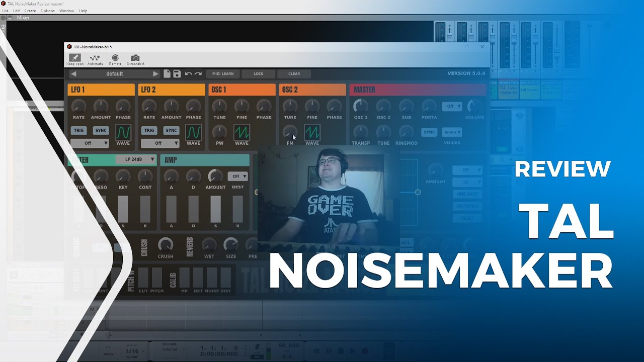Open the LP 24dB filter type dropdown
Image resolution: width=644 pixels, height=362 pixels.
click(135, 159)
